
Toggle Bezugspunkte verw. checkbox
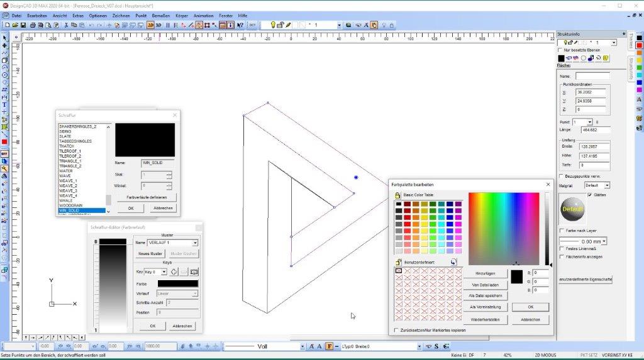click(x=562, y=176)
